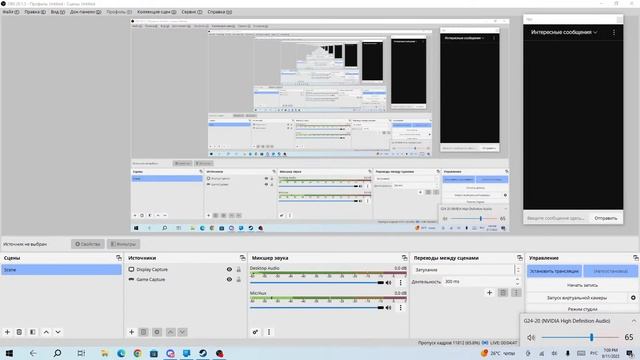The height and width of the screenshot is (360, 640).
Task: Remove selected scene with trash icon
Action: (x=19, y=332)
